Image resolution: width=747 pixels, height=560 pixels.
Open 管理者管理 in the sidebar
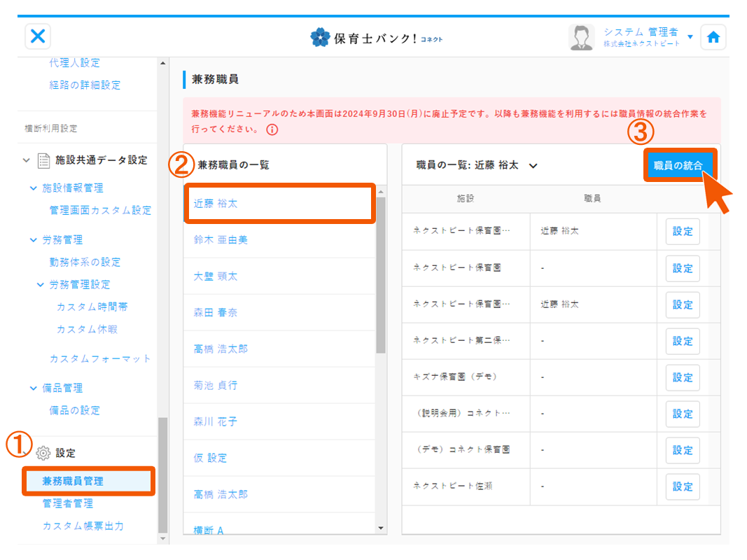pyautogui.click(x=67, y=503)
